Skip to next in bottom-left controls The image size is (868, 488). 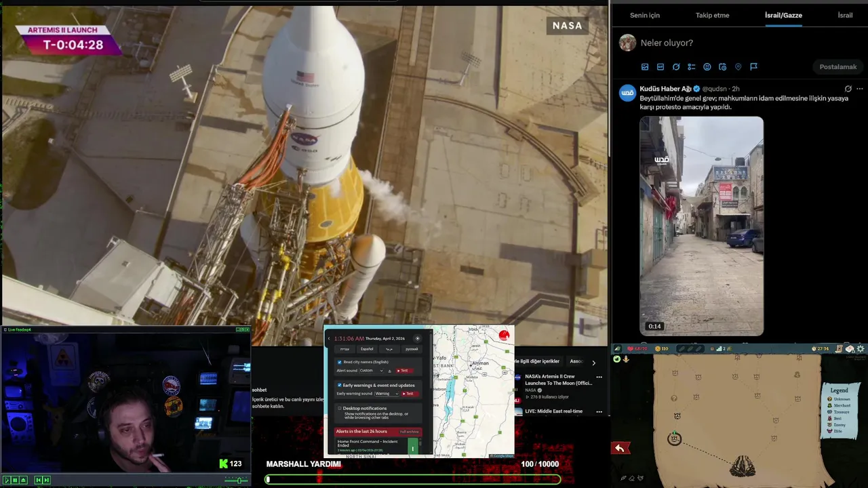(x=46, y=480)
